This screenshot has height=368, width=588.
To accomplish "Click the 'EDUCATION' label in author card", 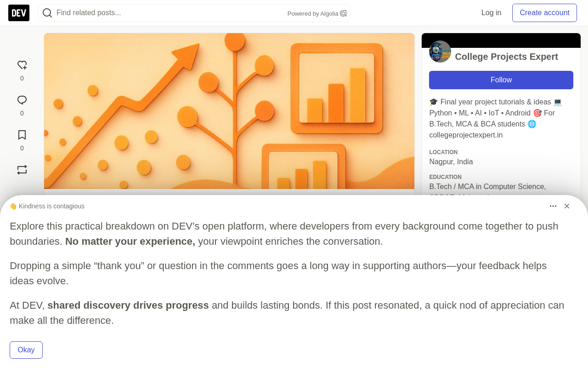I will click(445, 177).
